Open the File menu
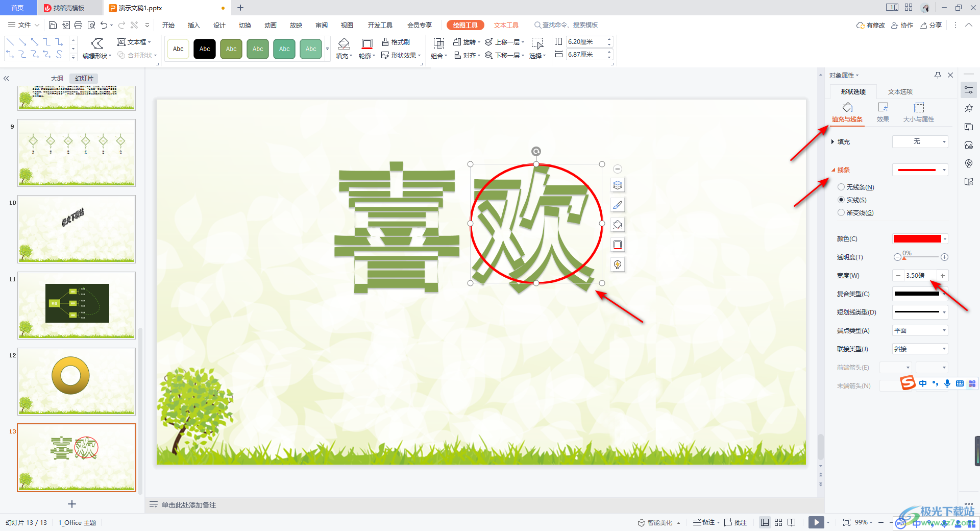Image resolution: width=980 pixels, height=531 pixels. click(24, 25)
